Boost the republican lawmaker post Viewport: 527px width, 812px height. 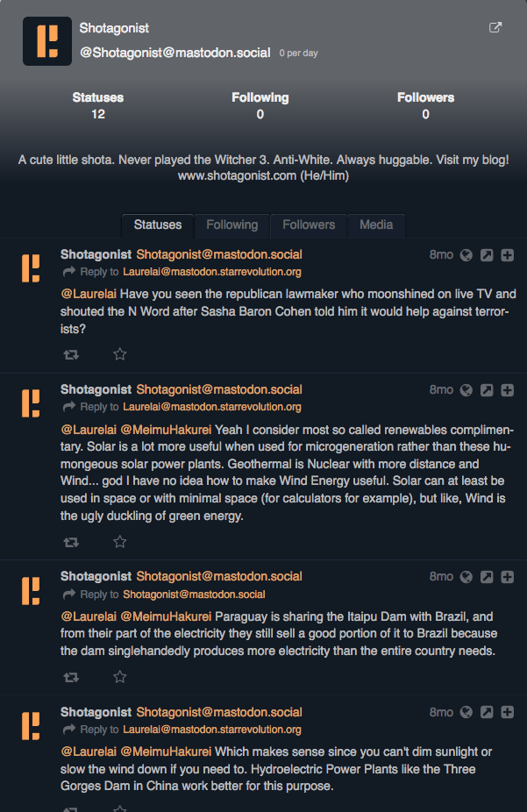tap(71, 355)
